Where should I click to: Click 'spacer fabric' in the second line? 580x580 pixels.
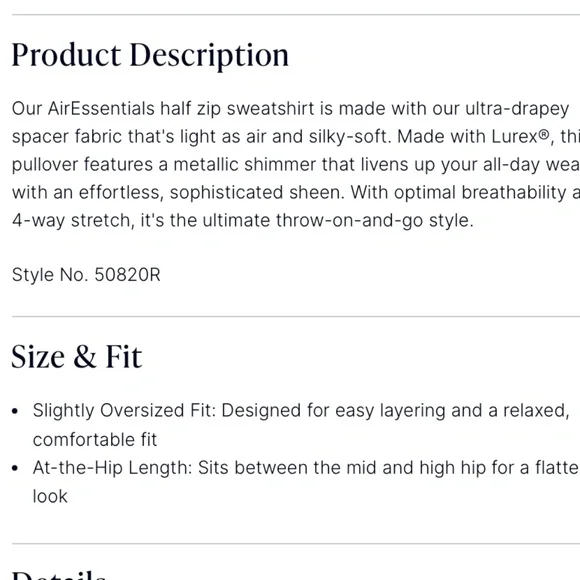tap(67, 137)
